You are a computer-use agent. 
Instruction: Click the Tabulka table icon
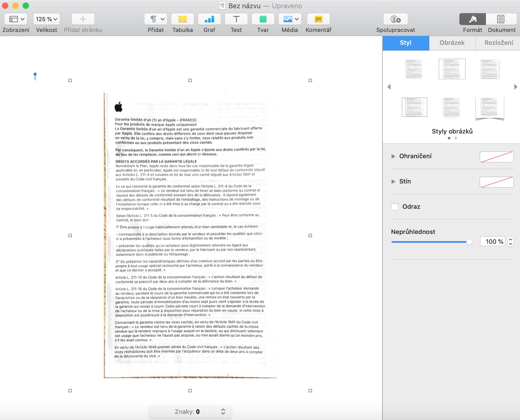point(182,19)
